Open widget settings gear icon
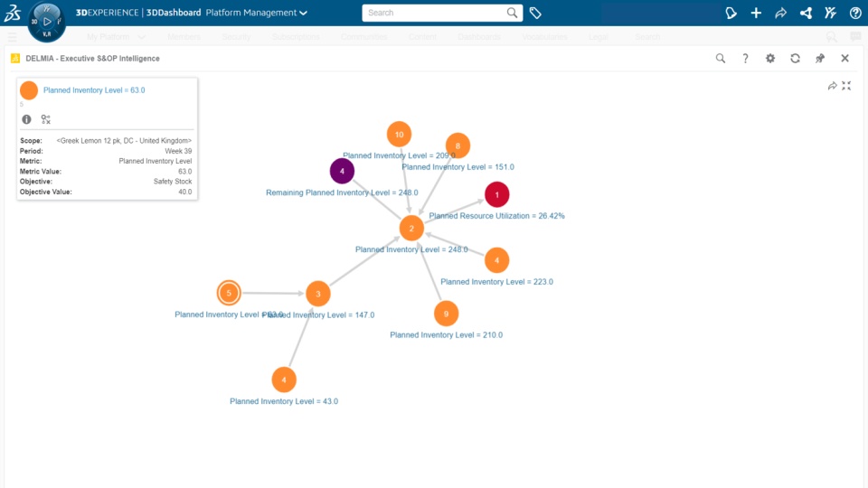 tap(770, 58)
